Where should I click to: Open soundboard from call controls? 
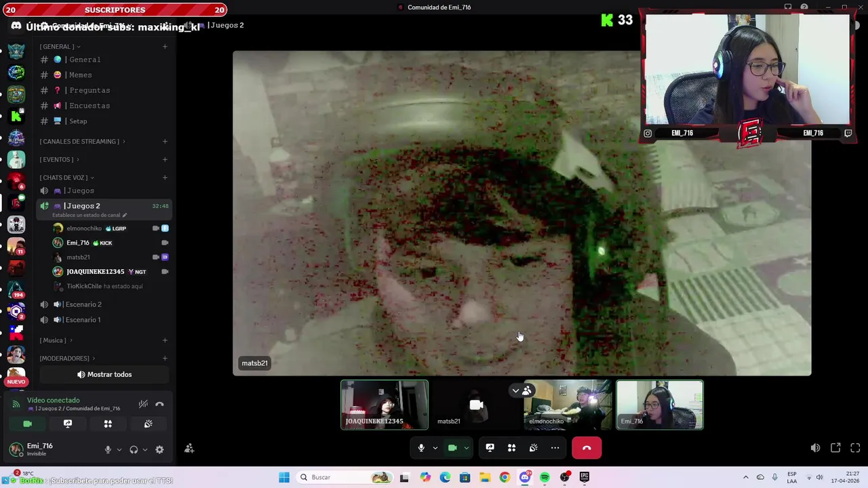(533, 448)
